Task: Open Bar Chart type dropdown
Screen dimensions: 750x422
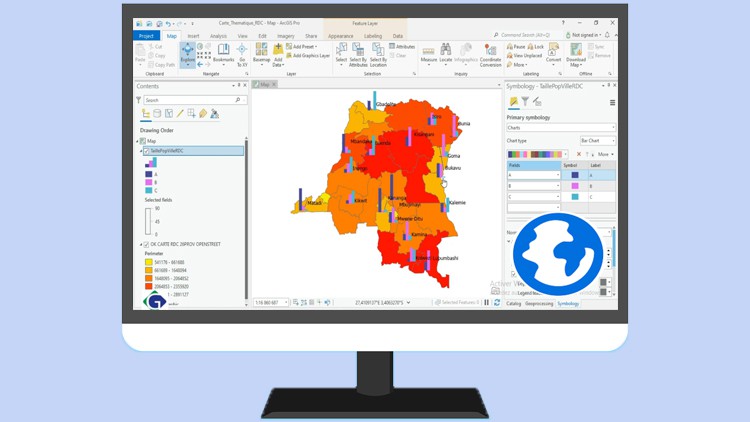Action: (x=597, y=141)
